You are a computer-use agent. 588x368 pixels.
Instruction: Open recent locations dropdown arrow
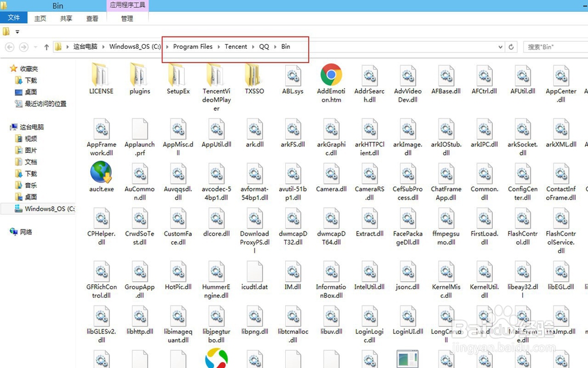click(36, 47)
